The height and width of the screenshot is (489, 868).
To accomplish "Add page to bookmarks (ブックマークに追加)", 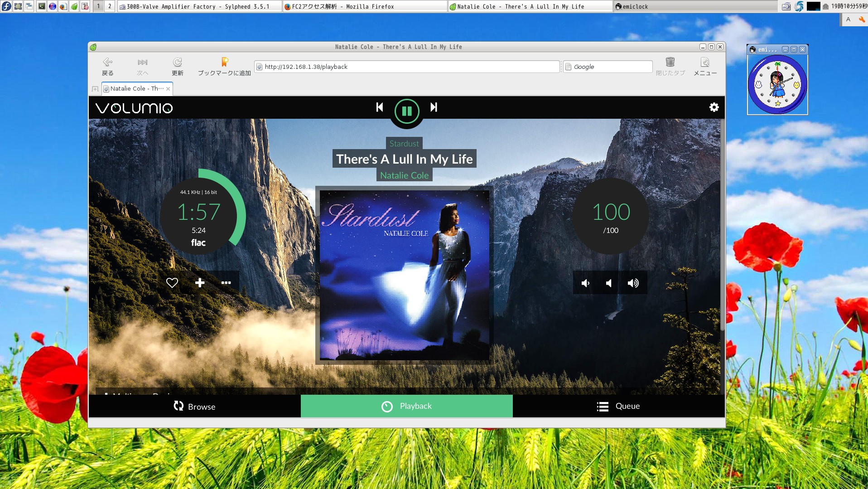I will (x=224, y=66).
